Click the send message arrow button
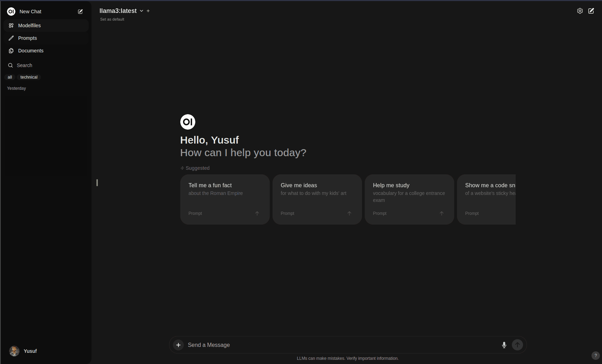Image resolution: width=602 pixels, height=364 pixels. 517,345
